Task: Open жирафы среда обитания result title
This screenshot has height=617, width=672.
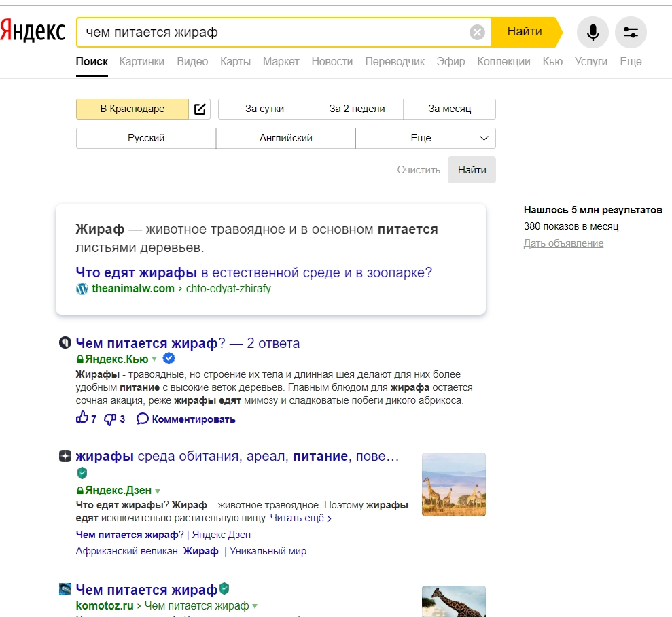Action: [237, 457]
